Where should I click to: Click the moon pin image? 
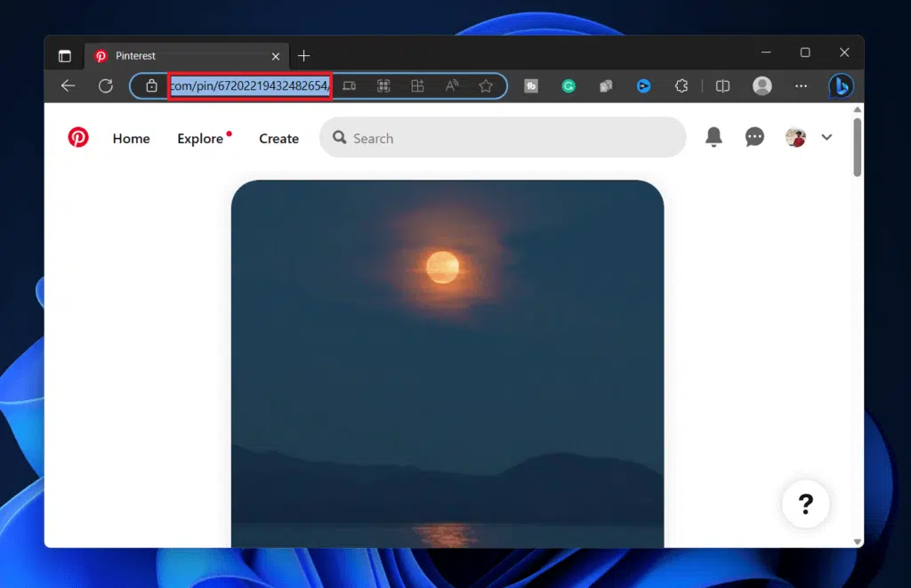click(447, 364)
